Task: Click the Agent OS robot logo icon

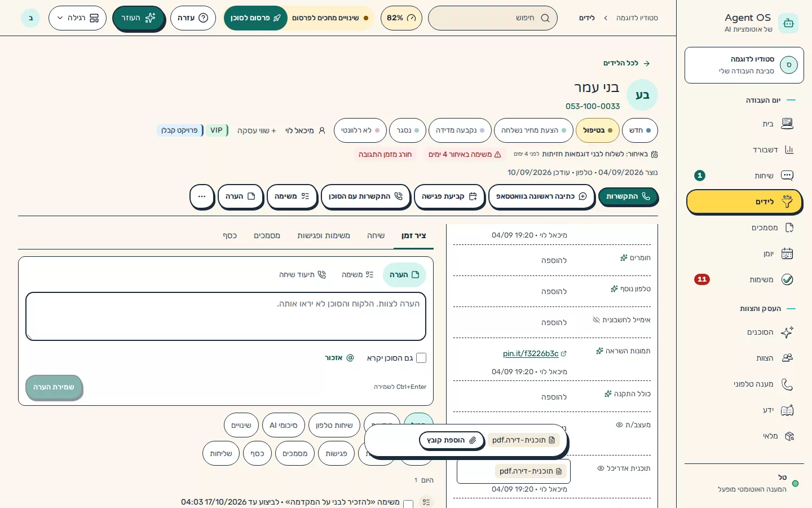Action: point(788,23)
